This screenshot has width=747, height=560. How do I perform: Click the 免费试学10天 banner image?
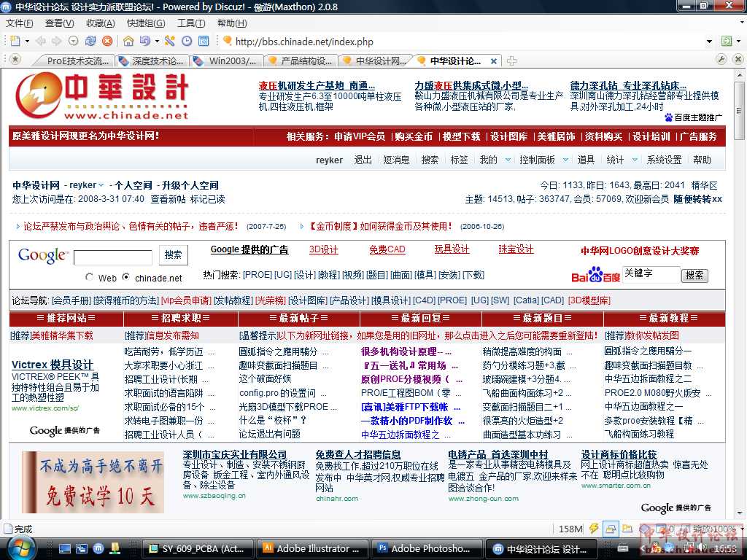coord(93,483)
